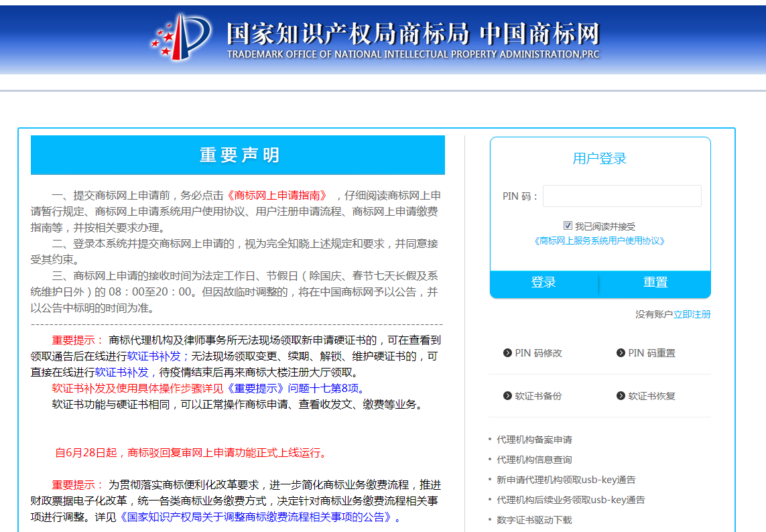Open the 软证书恢复 link
766x532 pixels.
point(651,396)
